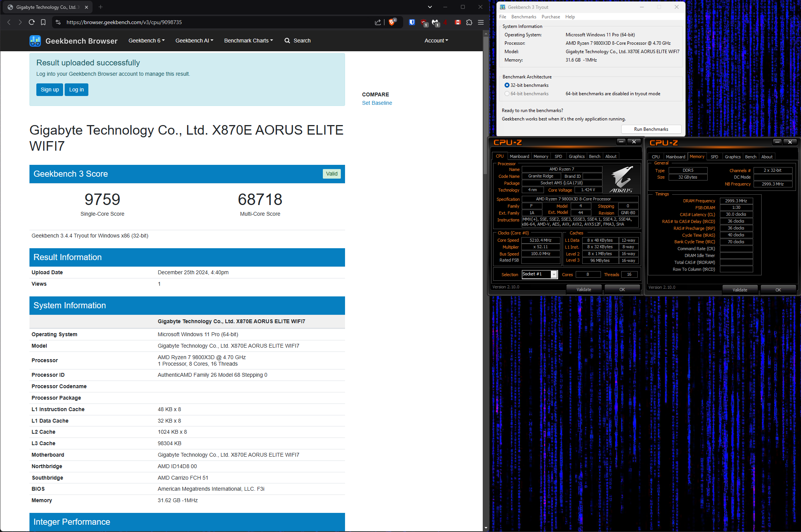801x532 pixels.
Task: Click Run Benchmarks button
Action: point(651,129)
